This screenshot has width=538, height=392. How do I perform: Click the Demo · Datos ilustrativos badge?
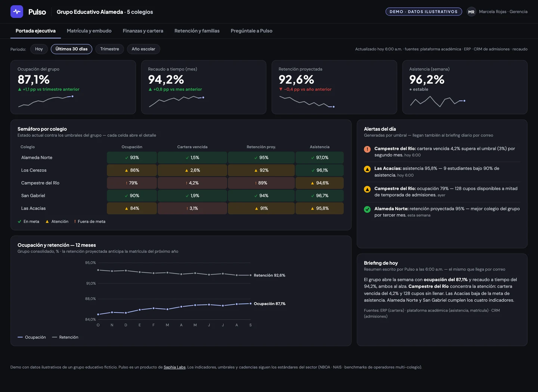pyautogui.click(x=424, y=12)
